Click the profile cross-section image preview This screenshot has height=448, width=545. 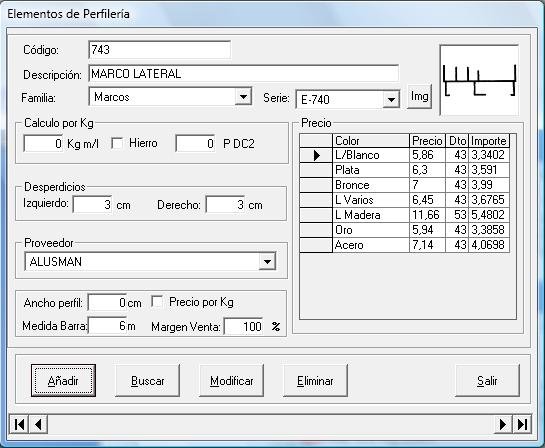[x=479, y=80]
